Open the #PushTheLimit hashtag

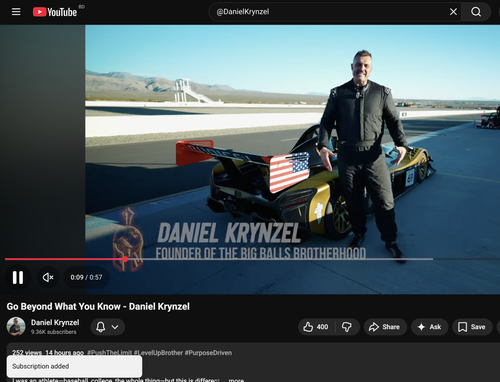click(109, 353)
